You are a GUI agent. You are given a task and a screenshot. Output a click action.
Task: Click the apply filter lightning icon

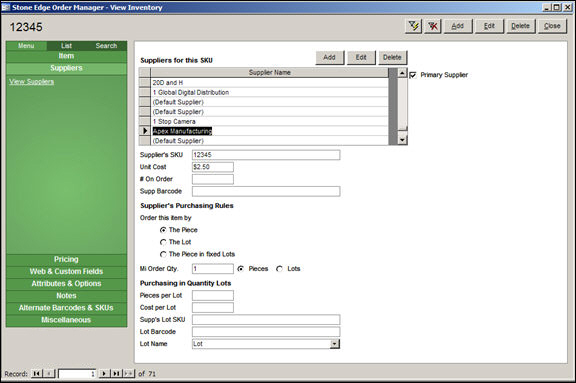(414, 26)
